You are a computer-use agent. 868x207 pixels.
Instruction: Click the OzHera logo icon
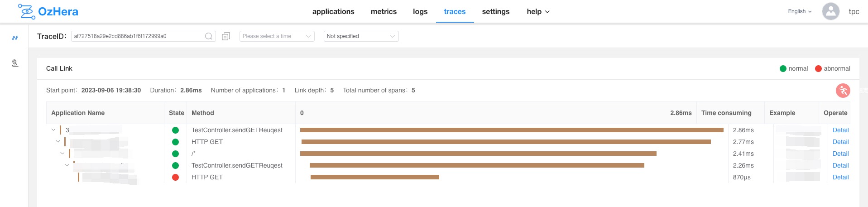[x=26, y=12]
